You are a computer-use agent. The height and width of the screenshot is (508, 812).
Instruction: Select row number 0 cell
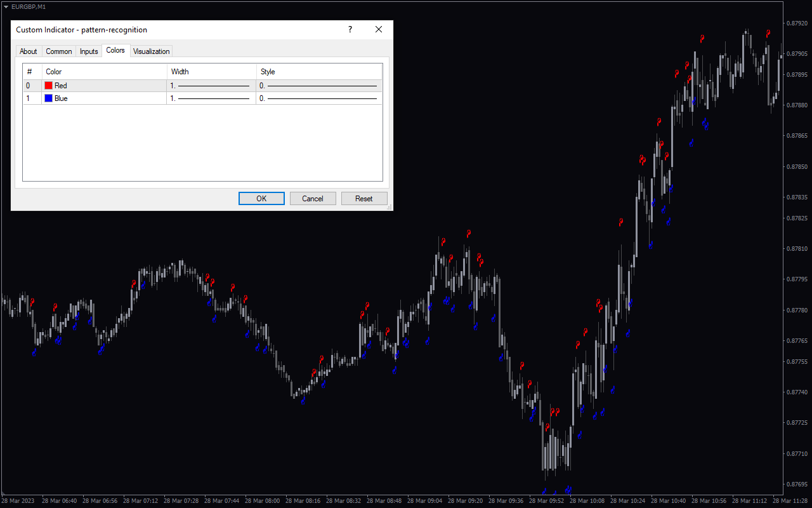[x=32, y=86]
